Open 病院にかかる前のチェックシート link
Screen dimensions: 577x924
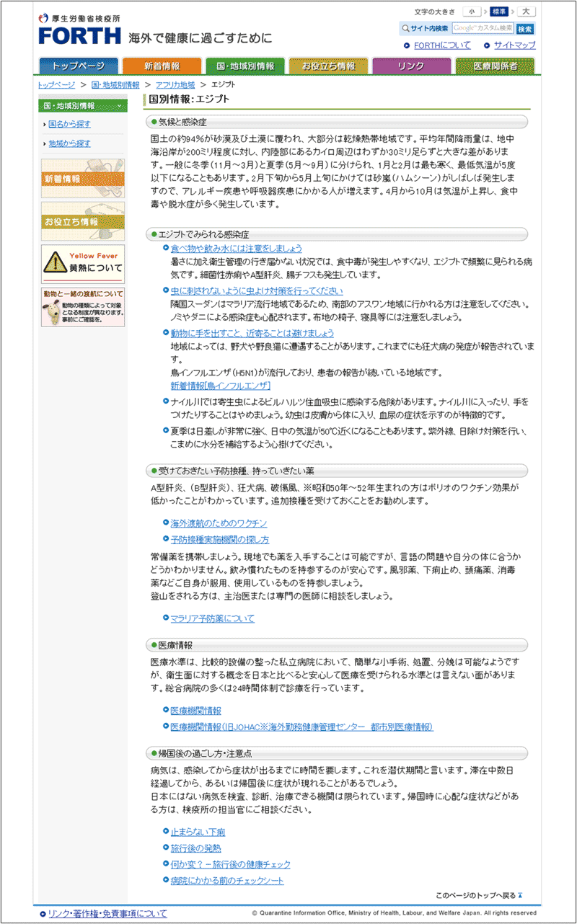coord(227,881)
